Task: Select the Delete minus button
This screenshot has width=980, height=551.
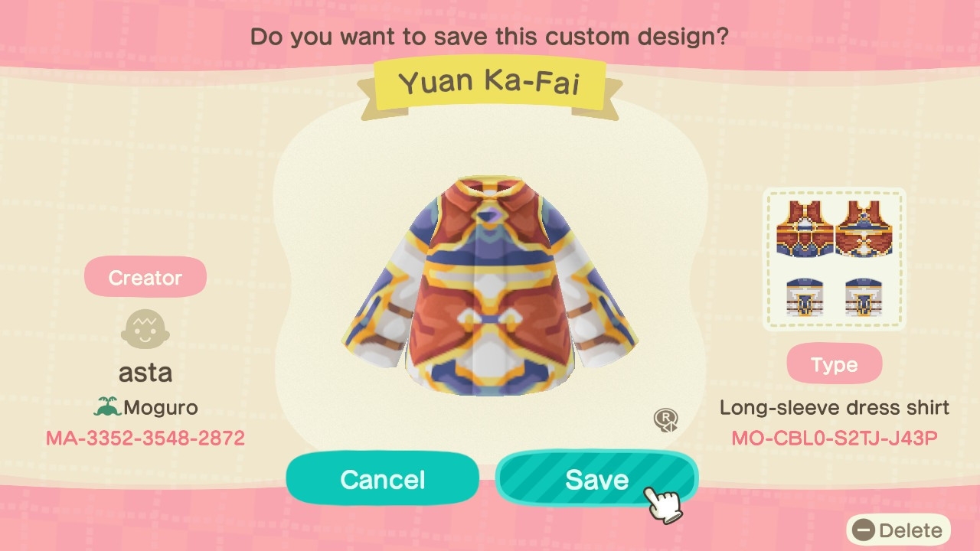Action: pyautogui.click(x=864, y=530)
